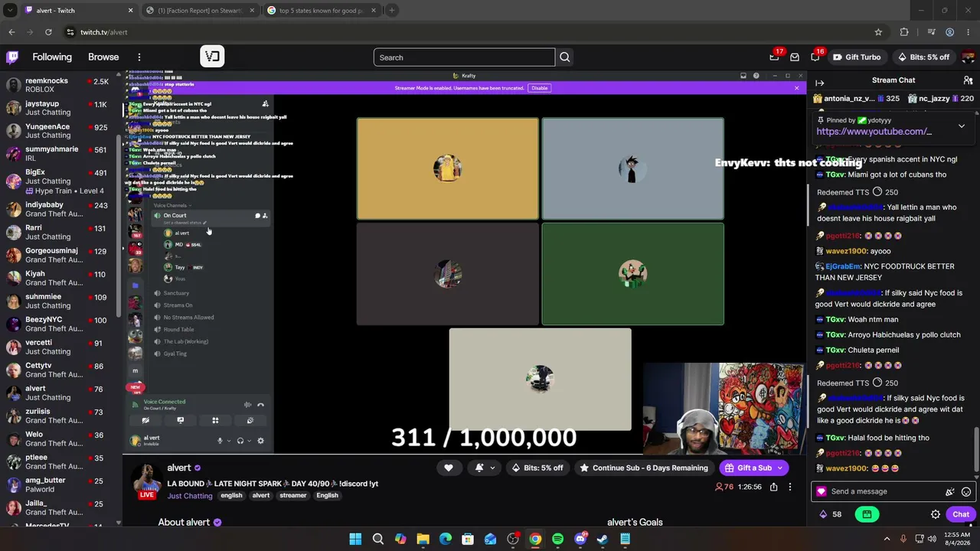Open the chat celebration party icon

[950, 492]
